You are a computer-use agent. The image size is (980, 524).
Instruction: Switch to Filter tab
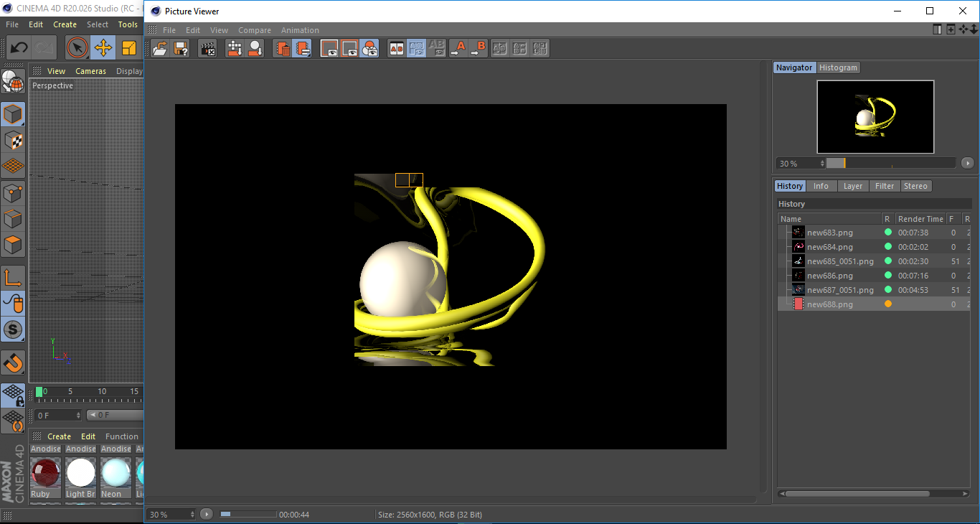[885, 186]
